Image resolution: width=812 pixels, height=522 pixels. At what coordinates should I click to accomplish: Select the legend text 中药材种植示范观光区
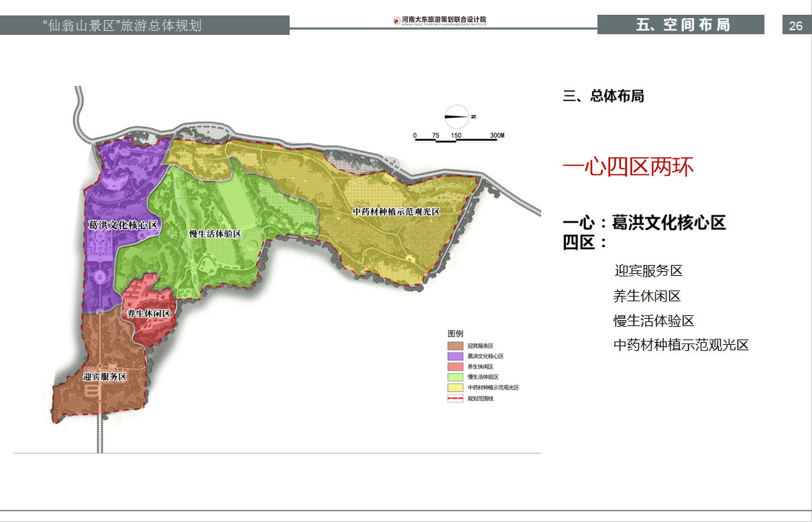pos(494,388)
